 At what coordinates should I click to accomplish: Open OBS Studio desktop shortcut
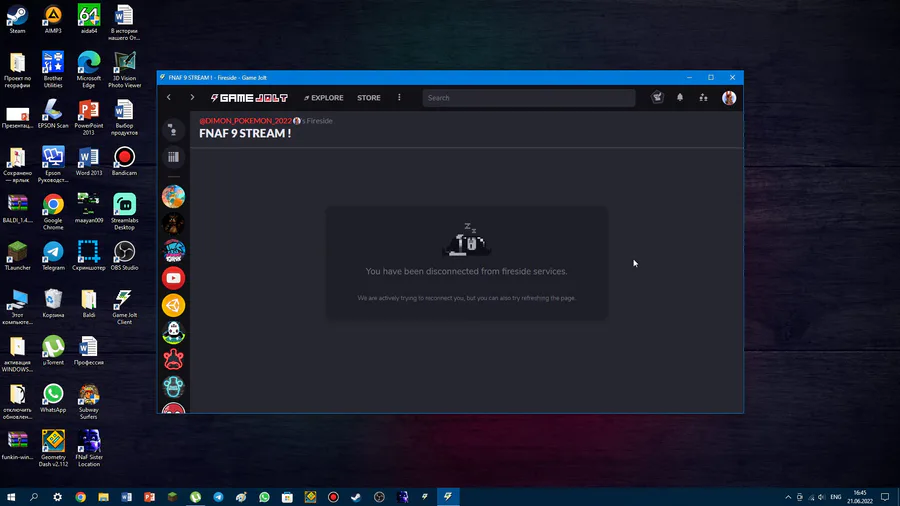(x=125, y=256)
